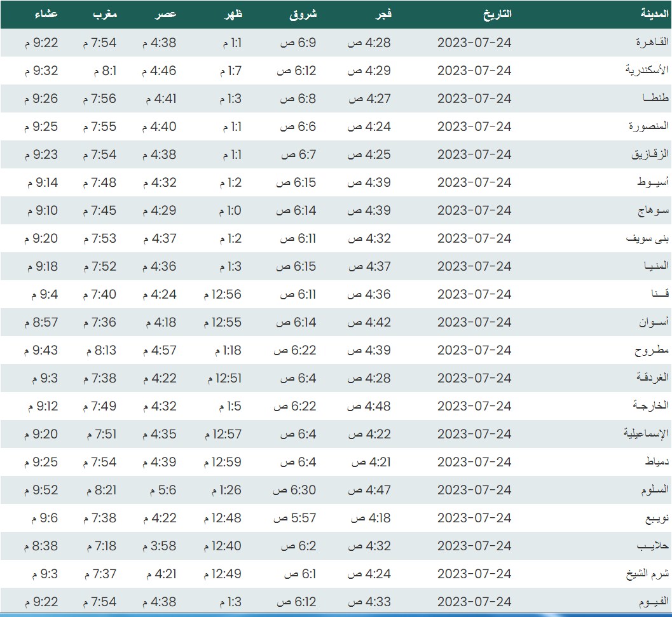Select the فجر column header
This screenshot has height=617, width=672.
point(384,14)
